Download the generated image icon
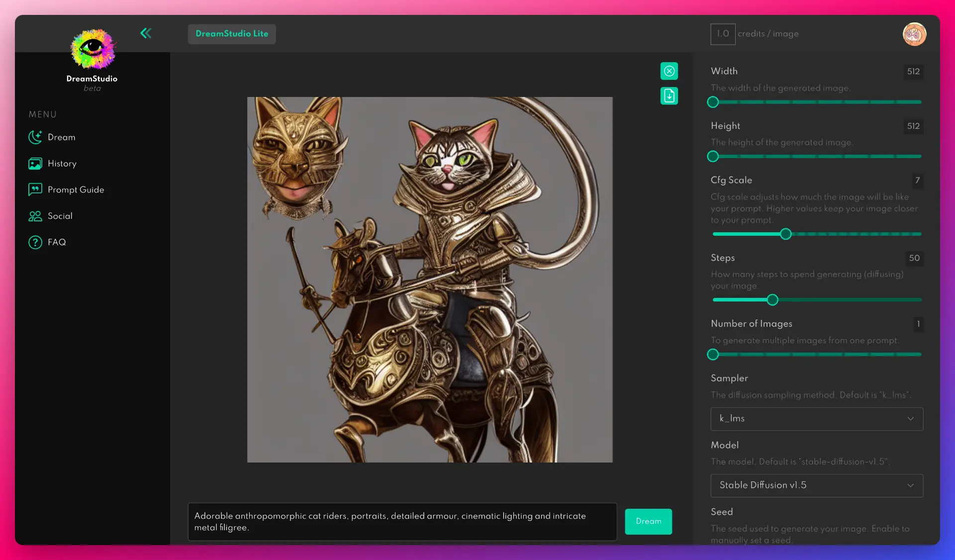955x560 pixels. click(x=669, y=95)
